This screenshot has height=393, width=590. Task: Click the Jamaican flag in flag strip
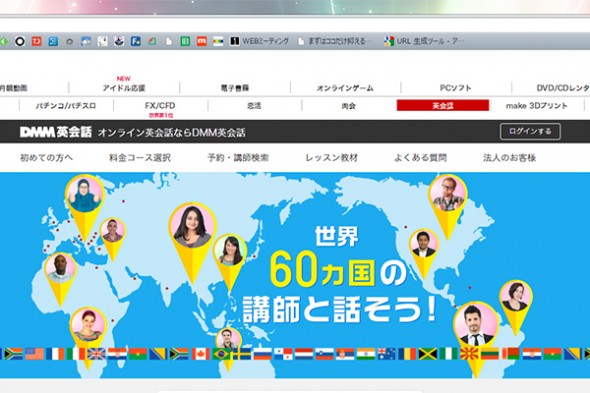[428, 354]
